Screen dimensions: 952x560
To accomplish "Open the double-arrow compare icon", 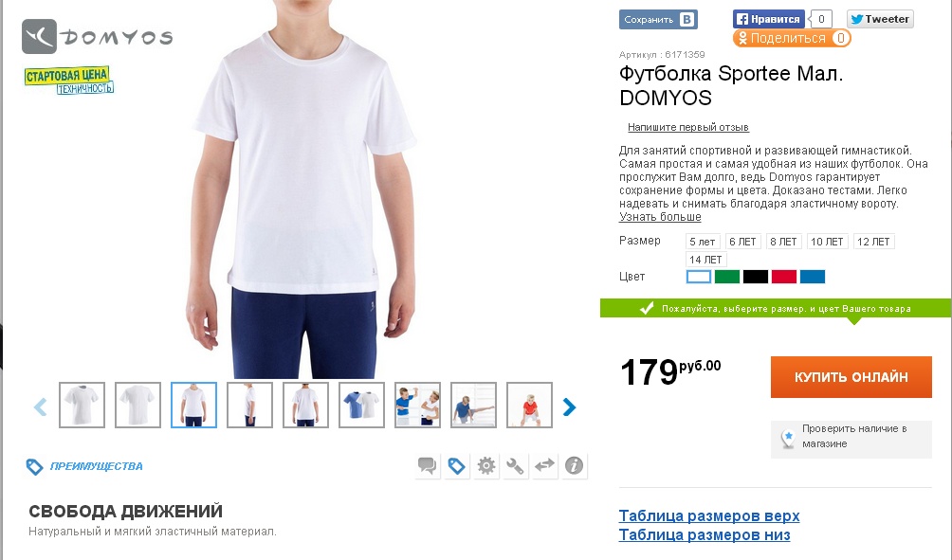I will (544, 466).
